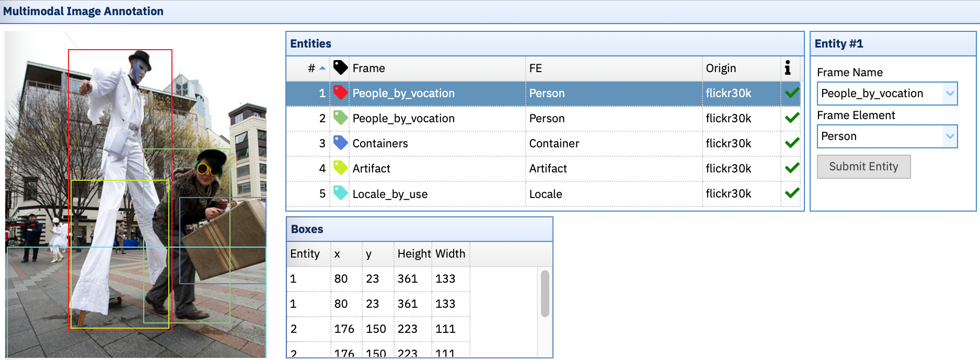Screen dimensions: 980x360
Task: Click the Entity column header in Boxes
Action: click(309, 254)
